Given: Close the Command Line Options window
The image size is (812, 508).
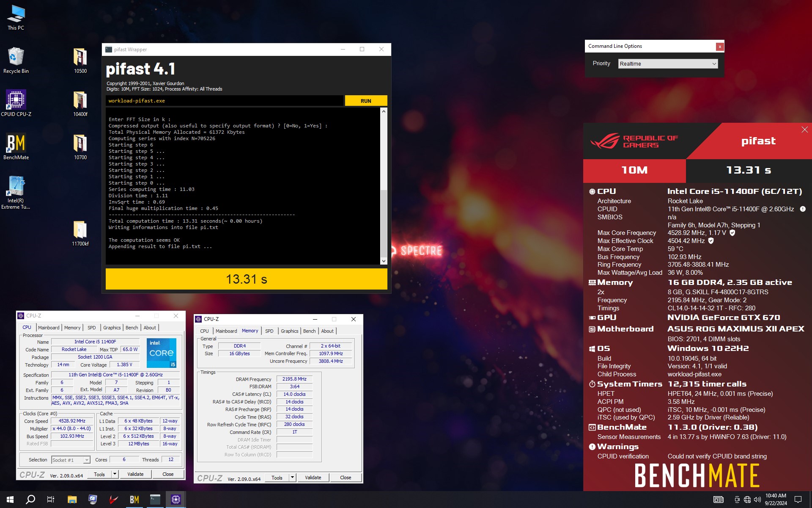Looking at the screenshot, I should click(x=720, y=47).
